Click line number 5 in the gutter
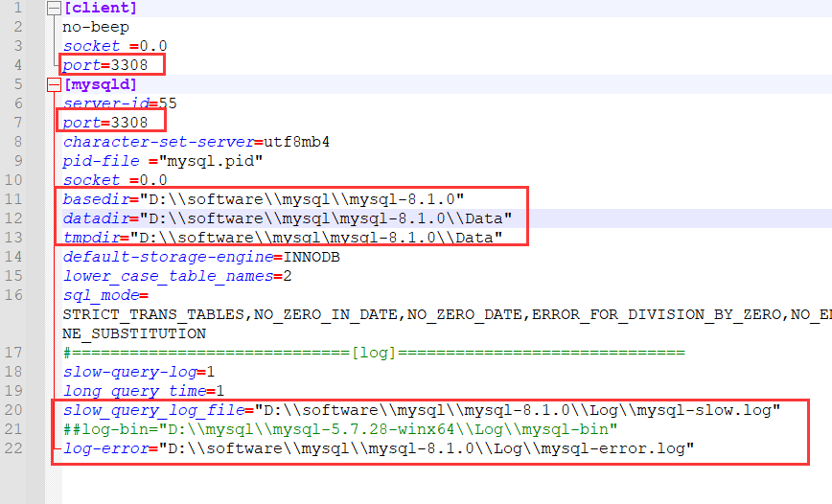The image size is (832, 504). [18, 84]
